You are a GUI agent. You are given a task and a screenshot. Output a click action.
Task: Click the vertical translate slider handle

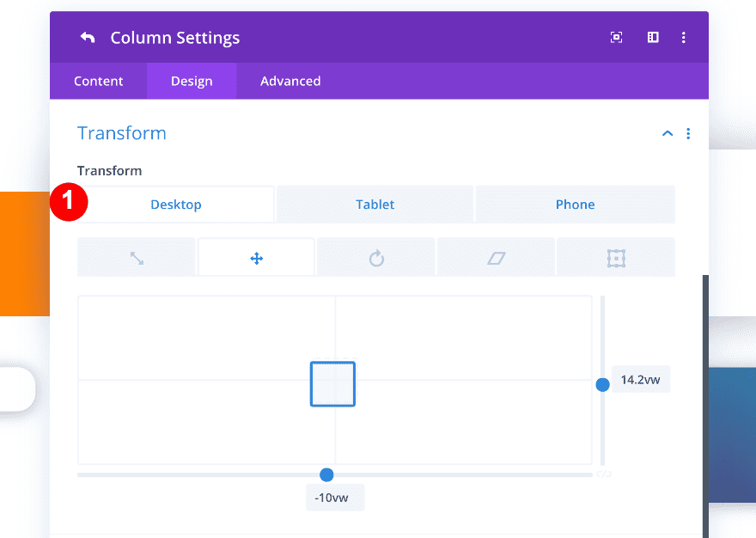pyautogui.click(x=602, y=384)
